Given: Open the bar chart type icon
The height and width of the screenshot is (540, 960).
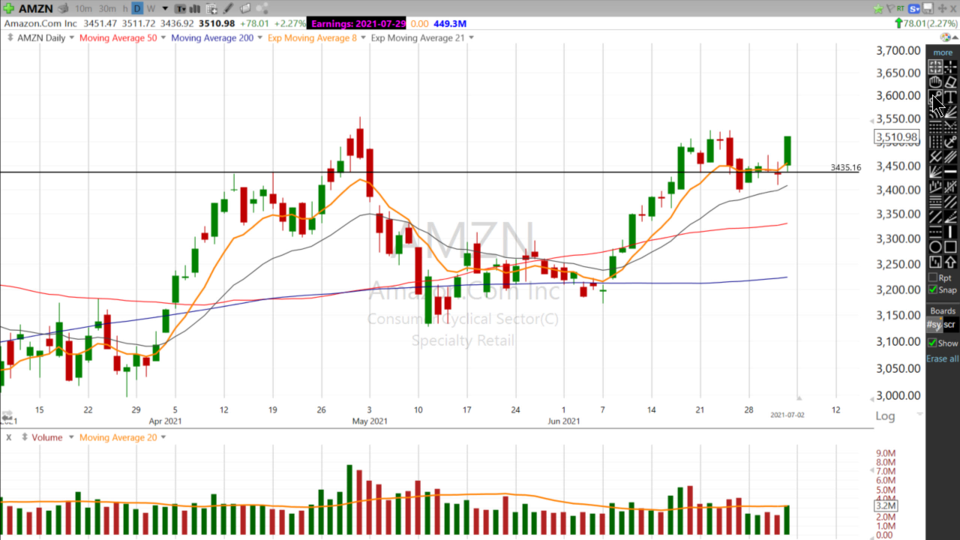Looking at the screenshot, I should point(195,9).
